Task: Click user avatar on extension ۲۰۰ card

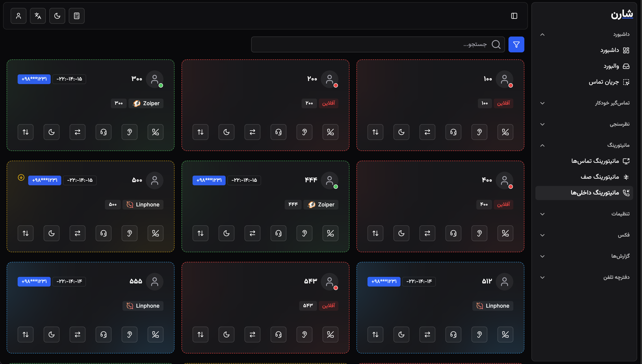Action: [330, 79]
